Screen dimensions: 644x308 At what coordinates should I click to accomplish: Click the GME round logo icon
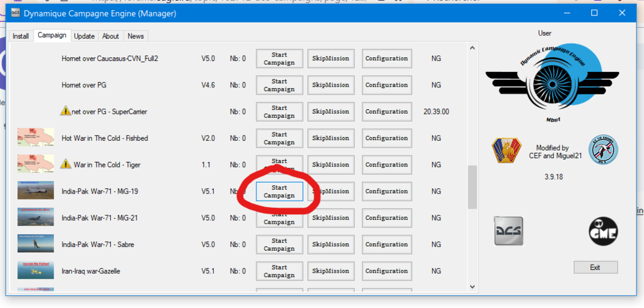click(603, 231)
